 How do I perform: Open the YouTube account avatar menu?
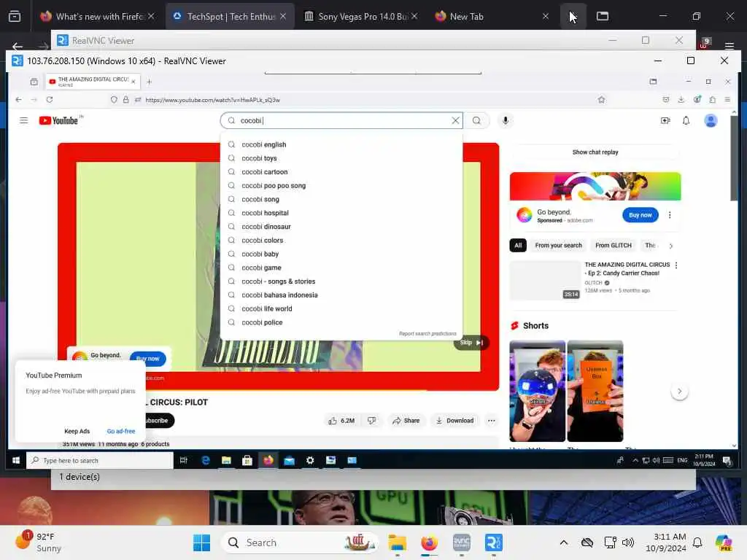[711, 120]
